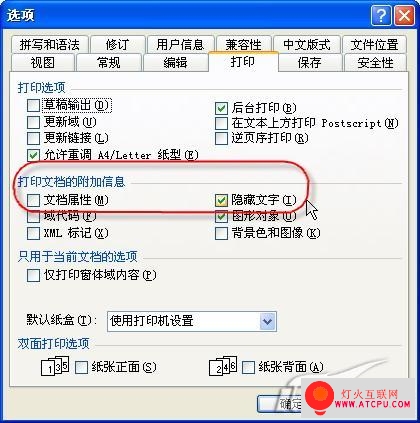420x423 pixels.
Task: Click the 使用打印机设置 combo box
Action: point(192,321)
